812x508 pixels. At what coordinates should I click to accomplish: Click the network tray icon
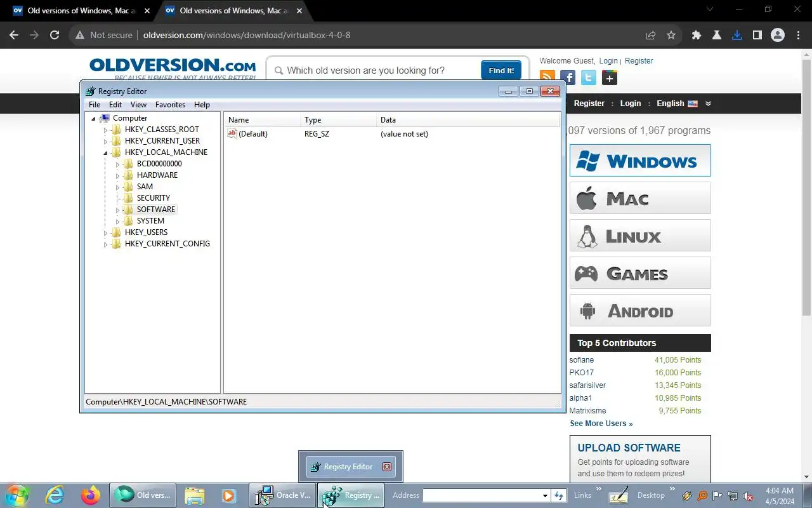733,496
